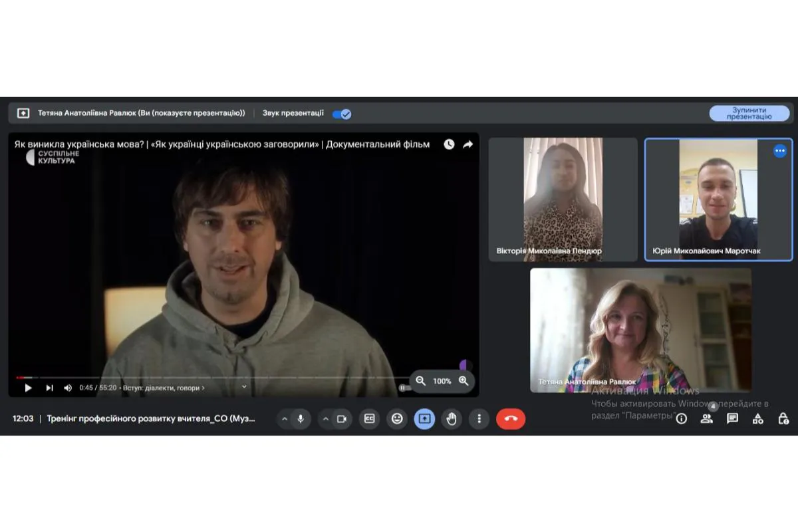Expand camera video settings arrow
The image size is (798, 532).
point(326,419)
